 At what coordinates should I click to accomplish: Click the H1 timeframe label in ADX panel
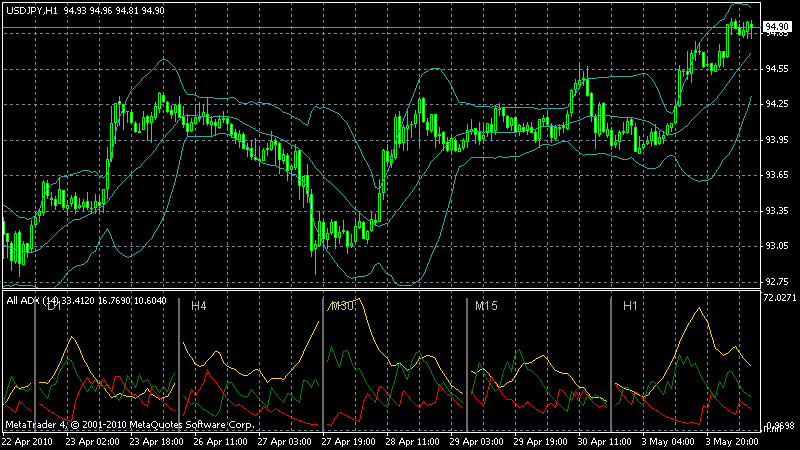click(630, 306)
